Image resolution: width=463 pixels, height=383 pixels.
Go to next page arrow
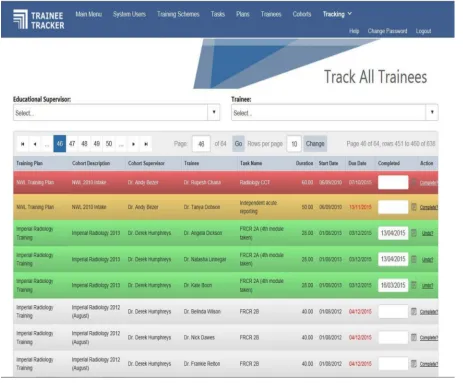pos(133,144)
